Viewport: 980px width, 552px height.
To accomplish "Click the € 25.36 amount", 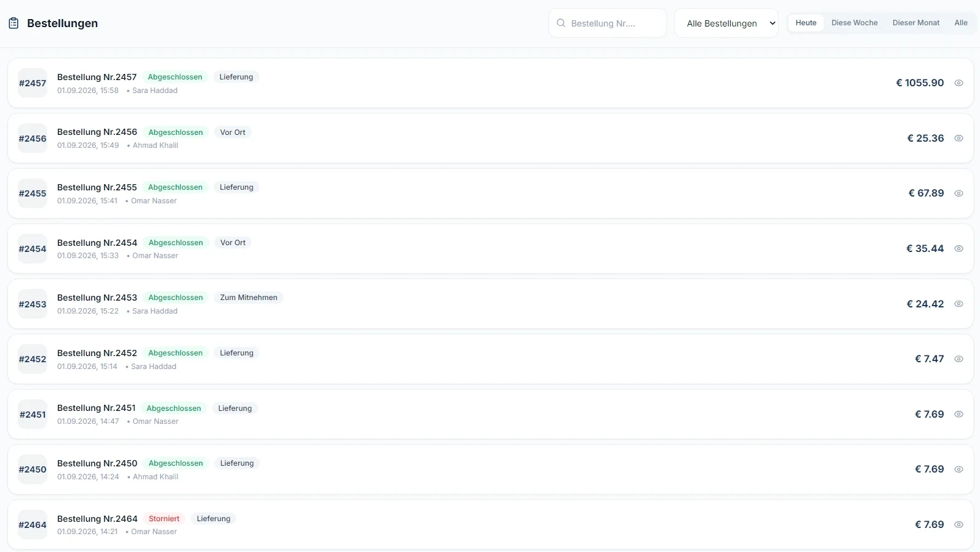I will [925, 138].
